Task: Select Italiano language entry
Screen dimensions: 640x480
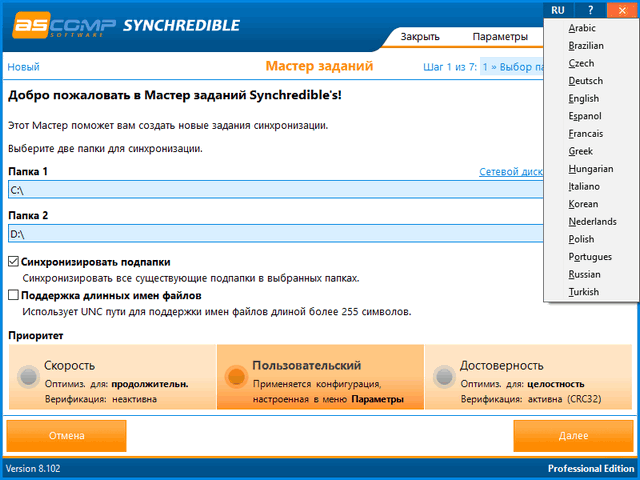Action: click(x=591, y=186)
